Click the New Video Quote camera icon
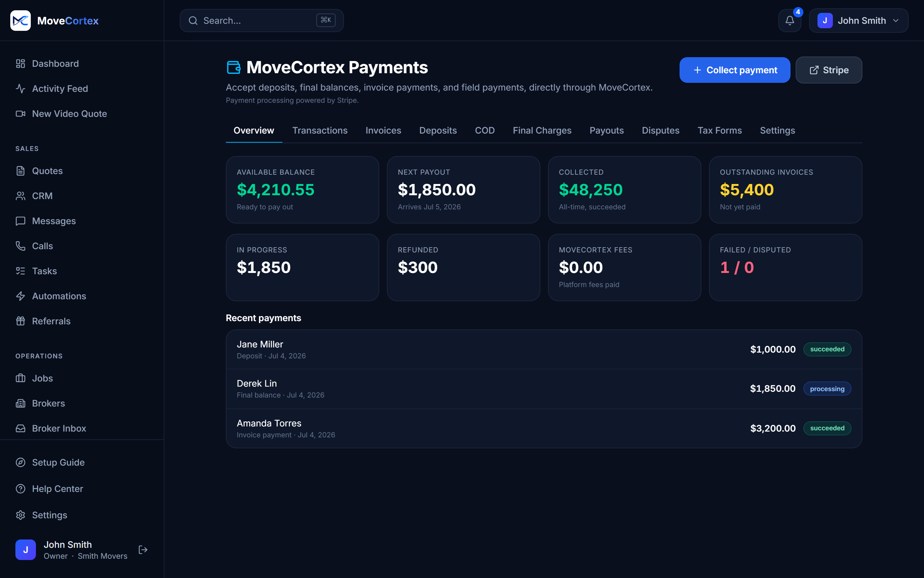Screen dimensions: 924x578 (21, 114)
